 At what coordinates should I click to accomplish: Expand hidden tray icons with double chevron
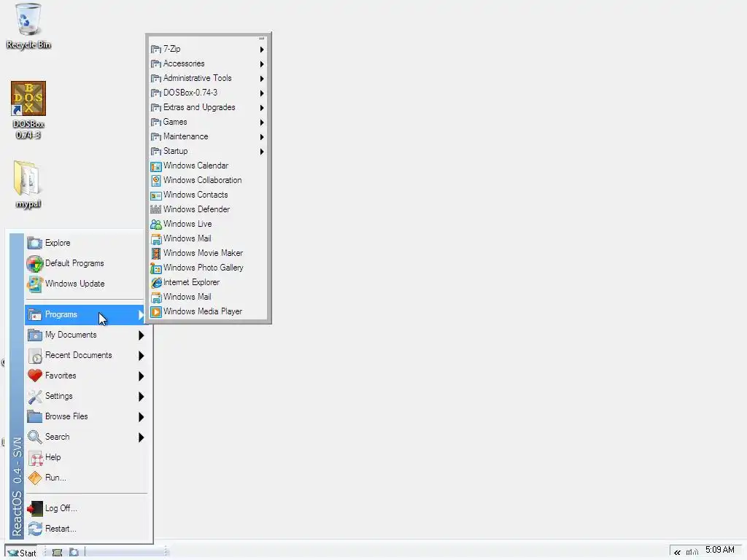click(x=677, y=553)
